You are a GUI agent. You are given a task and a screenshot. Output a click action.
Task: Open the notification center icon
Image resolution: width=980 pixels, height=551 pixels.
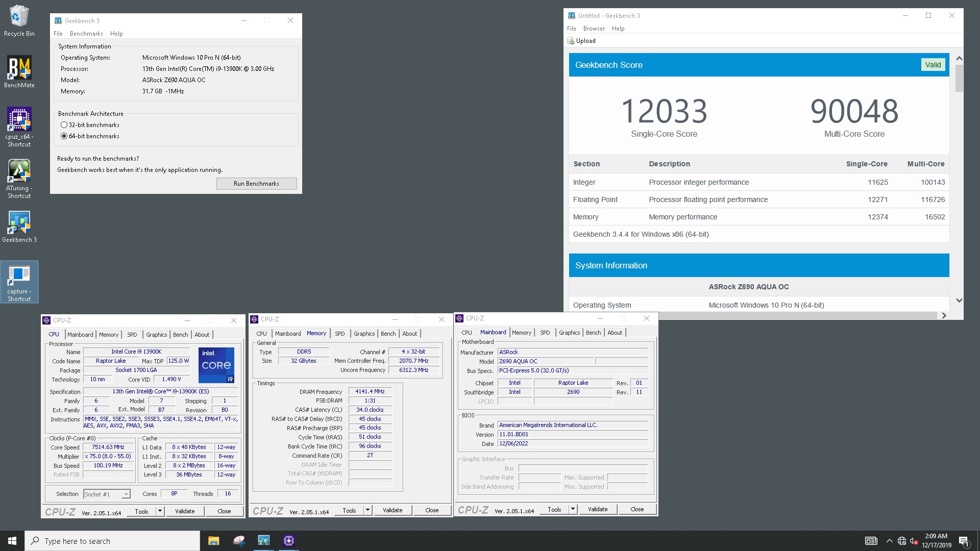click(x=964, y=541)
